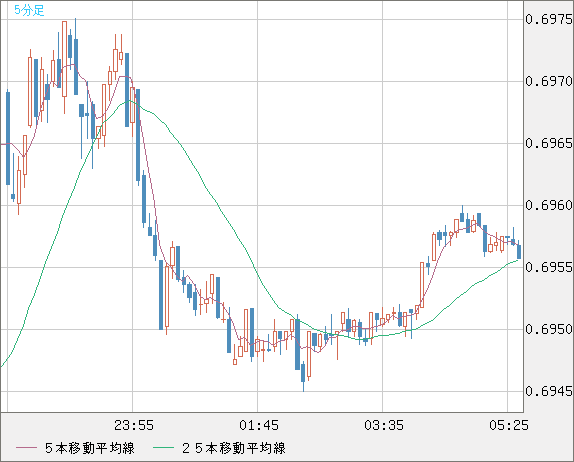Click the 03:35 time axis label

(x=384, y=425)
